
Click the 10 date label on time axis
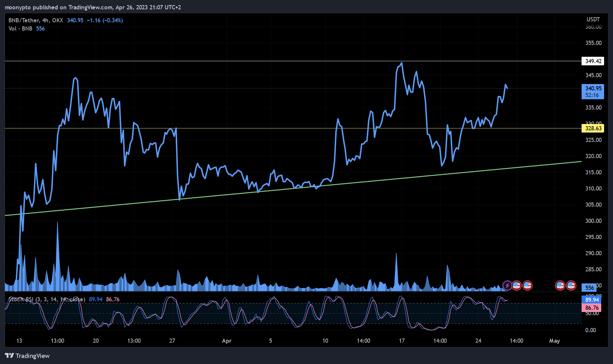[x=325, y=341]
